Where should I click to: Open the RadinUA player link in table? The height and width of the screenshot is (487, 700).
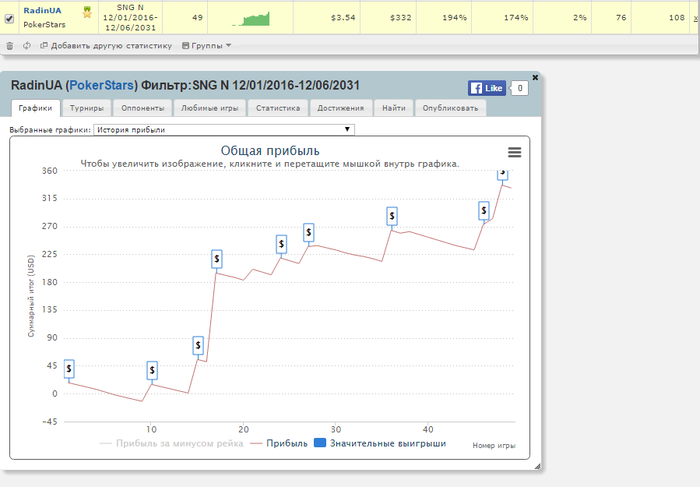tap(42, 10)
